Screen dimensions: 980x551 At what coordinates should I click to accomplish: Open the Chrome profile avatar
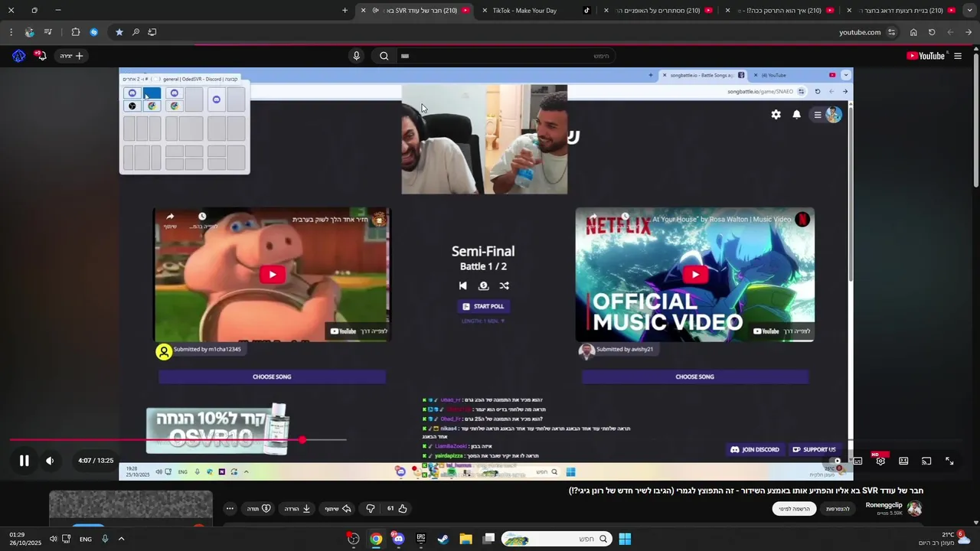29,32
